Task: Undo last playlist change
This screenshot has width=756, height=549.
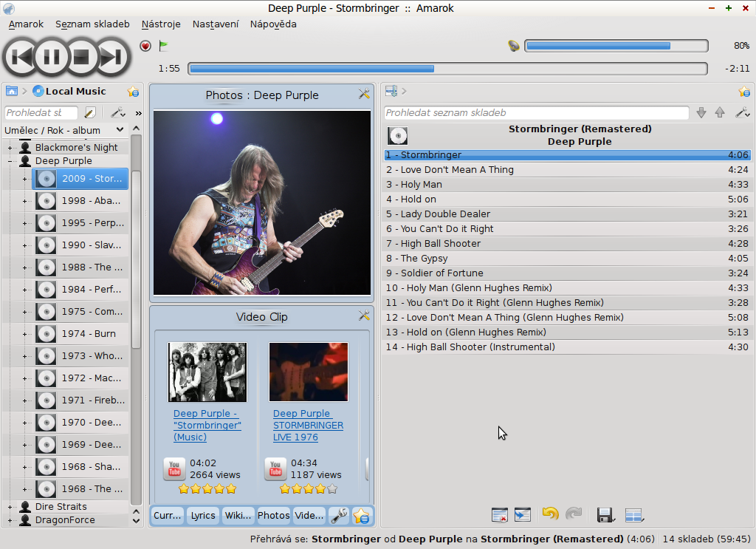Action: pos(550,514)
